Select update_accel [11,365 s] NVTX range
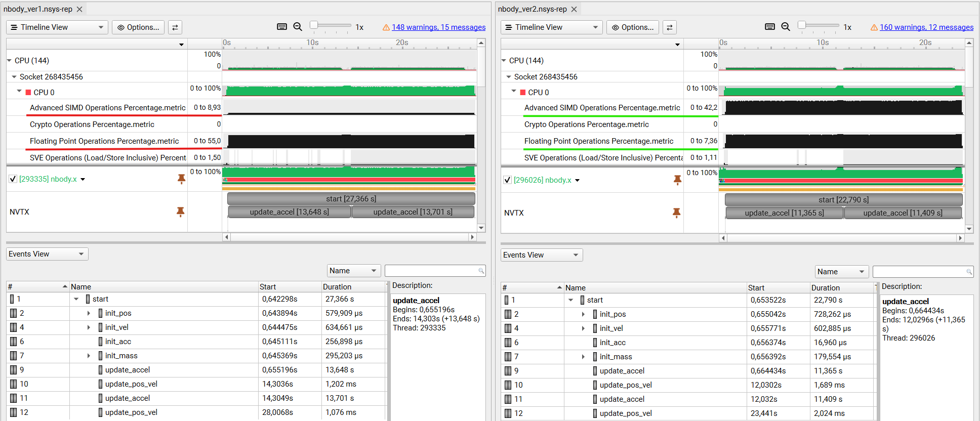The image size is (980, 421). (785, 213)
